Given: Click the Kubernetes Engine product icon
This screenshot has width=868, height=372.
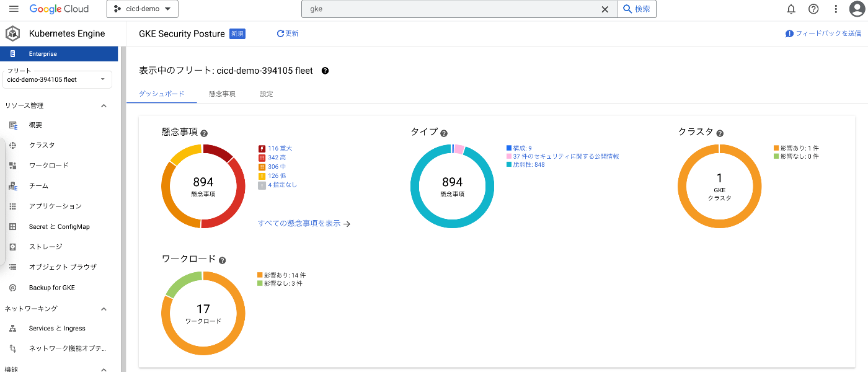Looking at the screenshot, I should [x=13, y=33].
